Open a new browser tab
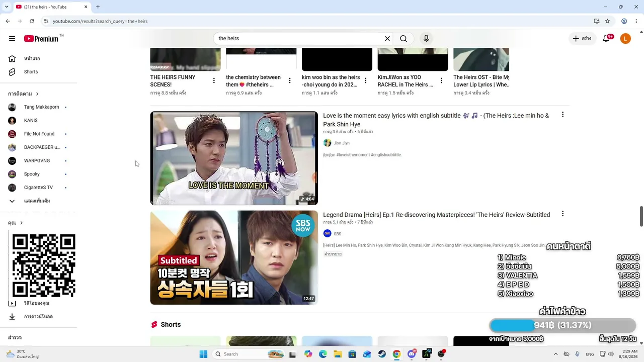This screenshot has height=362, width=644. click(98, 7)
